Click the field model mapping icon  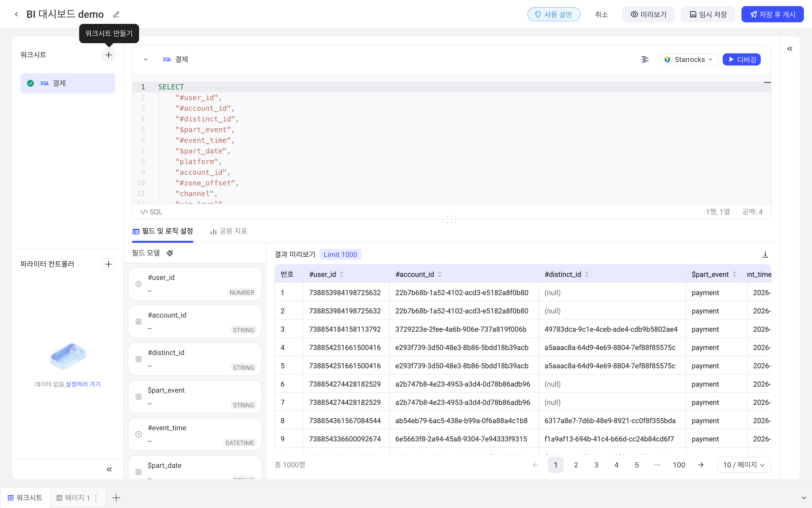[x=170, y=253]
